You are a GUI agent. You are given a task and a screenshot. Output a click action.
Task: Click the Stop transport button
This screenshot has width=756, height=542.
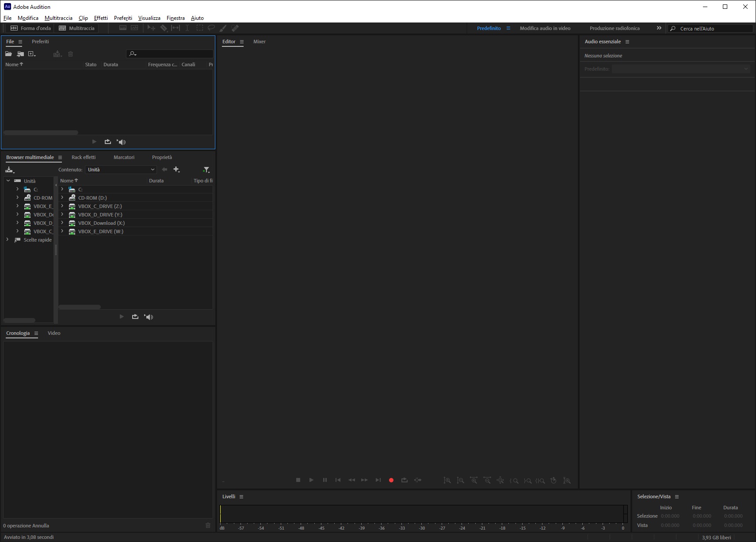tap(298, 480)
